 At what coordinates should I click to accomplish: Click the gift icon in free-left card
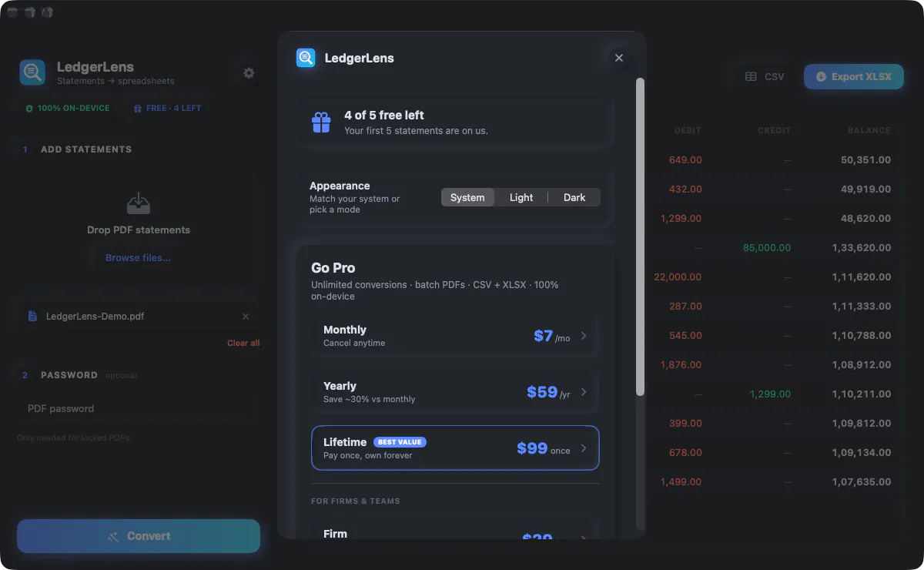pyautogui.click(x=321, y=122)
